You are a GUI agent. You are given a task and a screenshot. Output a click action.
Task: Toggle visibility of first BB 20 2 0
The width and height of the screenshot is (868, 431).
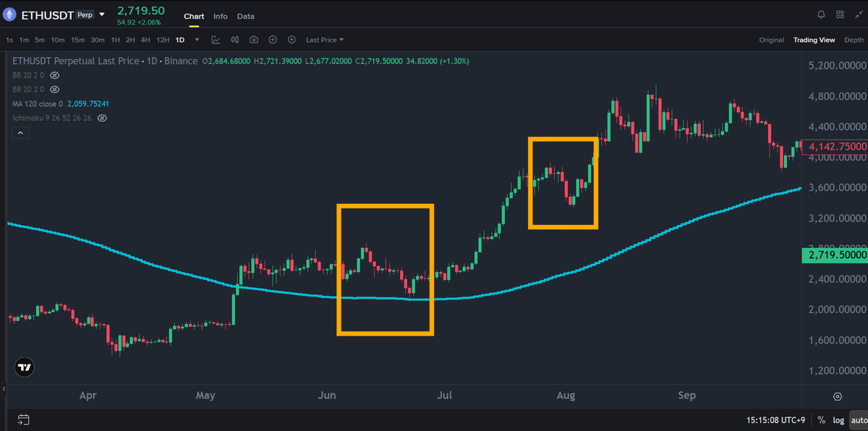pyautogui.click(x=54, y=75)
